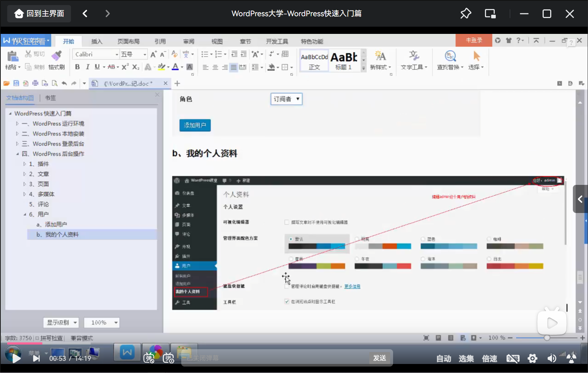Screen dimensions: 588x373
Task: Toggle italic formatting
Action: point(87,67)
